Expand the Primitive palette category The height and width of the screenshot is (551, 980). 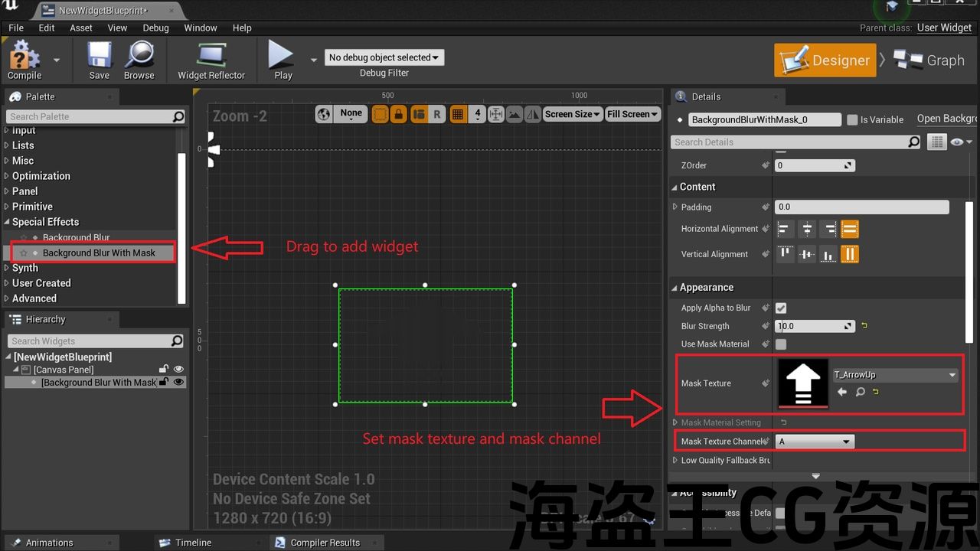click(x=32, y=207)
